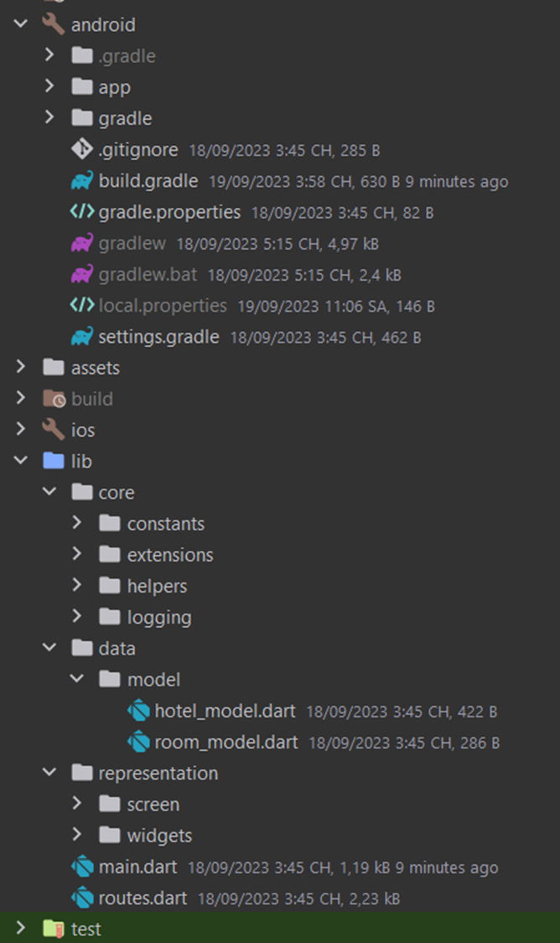Click the gradlew.bat purple Gradle icon
Image resolution: width=560 pixels, height=943 pixels.
click(81, 274)
